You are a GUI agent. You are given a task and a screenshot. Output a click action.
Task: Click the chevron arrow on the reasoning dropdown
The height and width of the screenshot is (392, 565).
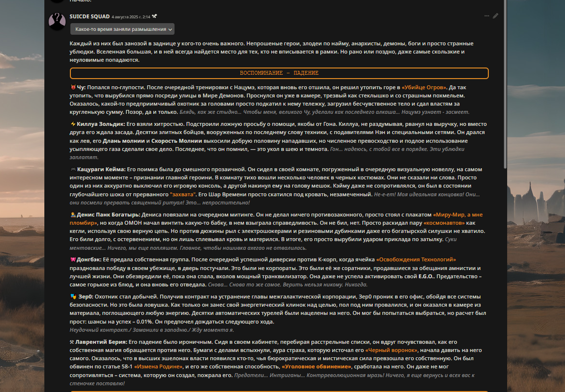coord(170,29)
